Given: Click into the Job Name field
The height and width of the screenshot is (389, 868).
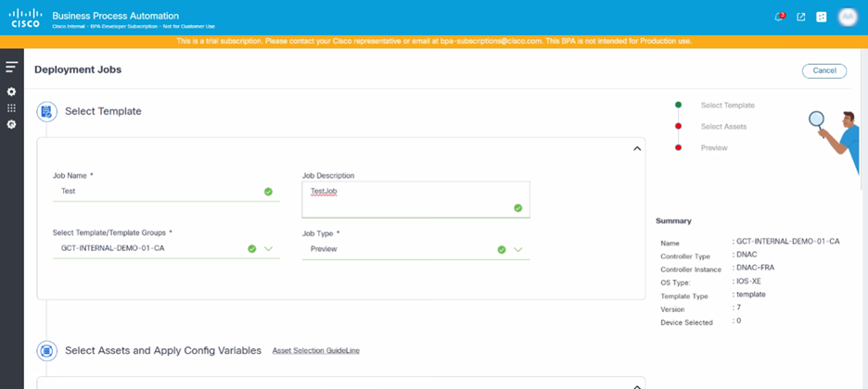Looking at the screenshot, I should click(167, 191).
